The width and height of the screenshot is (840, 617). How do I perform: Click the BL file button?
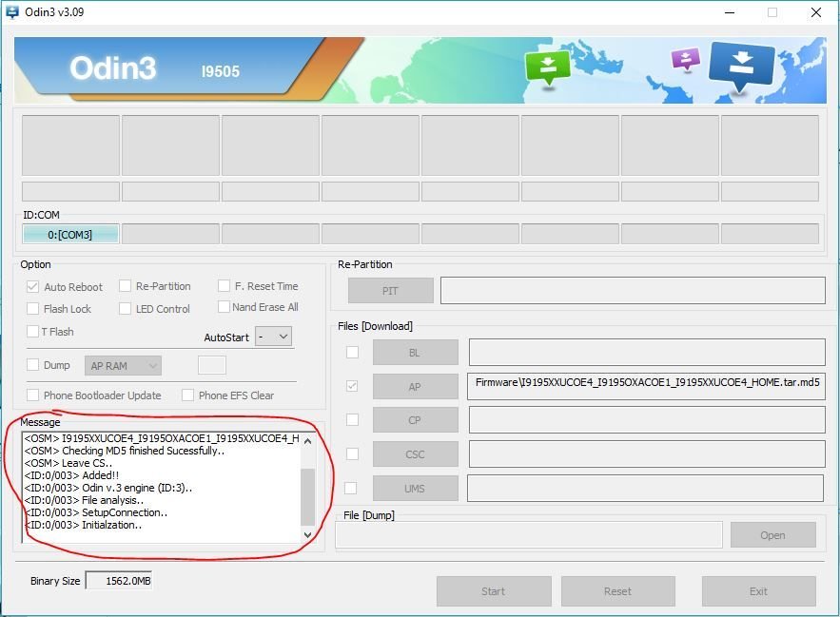click(x=415, y=353)
